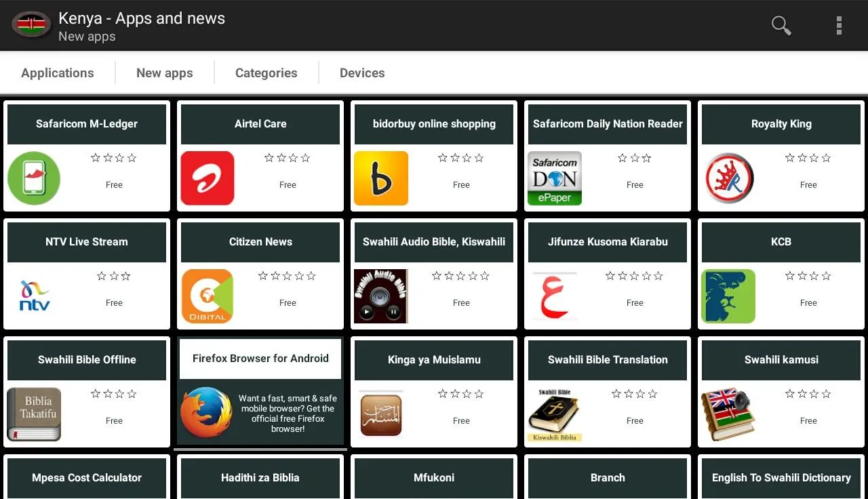Click Free label under Airtel Care
The image size is (868, 499).
[288, 184]
